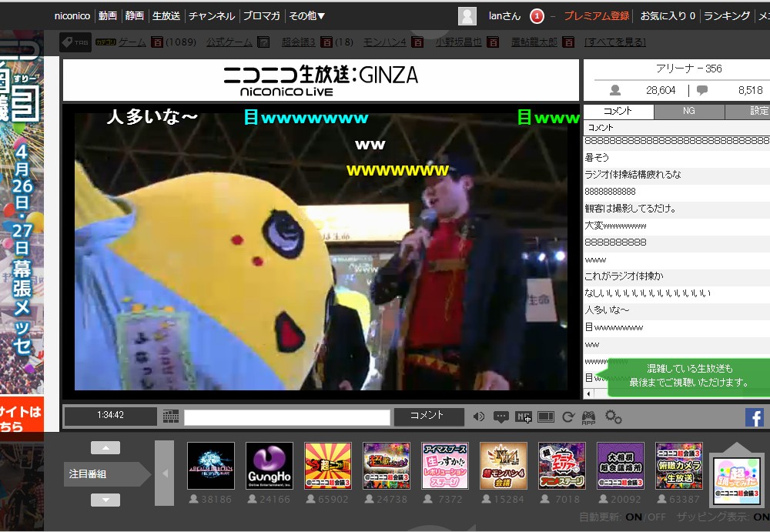
Task: Click the user avatar icon
Action: pyautogui.click(x=467, y=16)
